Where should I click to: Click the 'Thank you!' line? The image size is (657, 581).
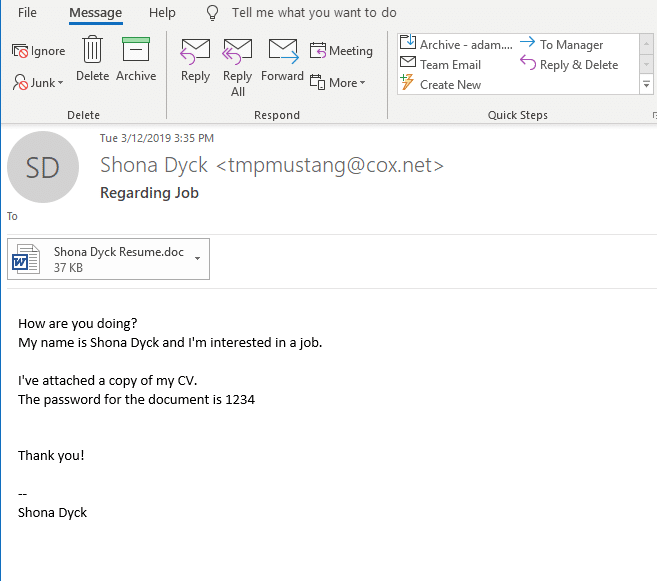[51, 455]
